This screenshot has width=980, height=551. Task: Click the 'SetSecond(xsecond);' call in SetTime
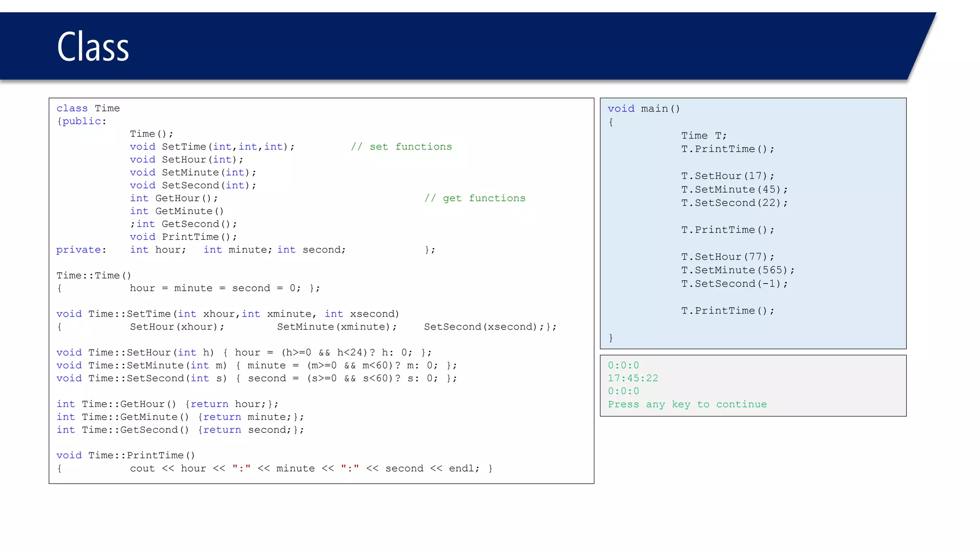(x=484, y=327)
